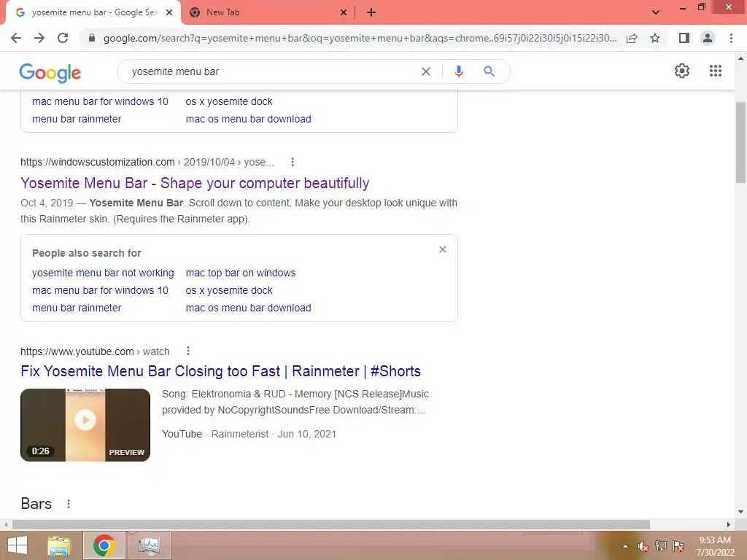Start voice search with microphone
The width and height of the screenshot is (747, 560).
[459, 71]
